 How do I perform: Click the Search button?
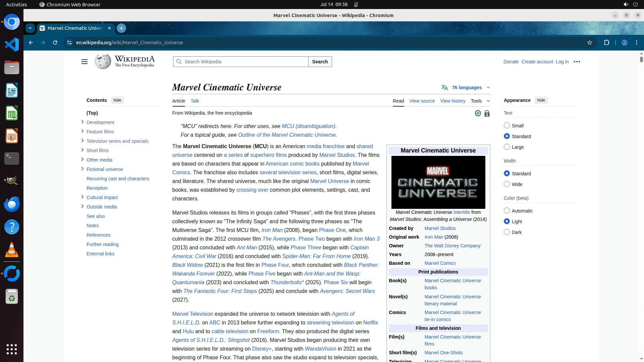(320, 62)
